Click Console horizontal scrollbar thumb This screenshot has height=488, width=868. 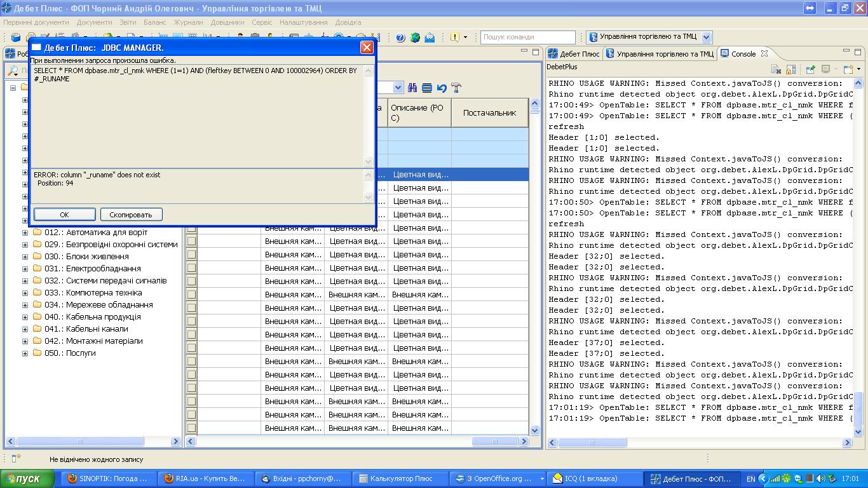click(592, 442)
